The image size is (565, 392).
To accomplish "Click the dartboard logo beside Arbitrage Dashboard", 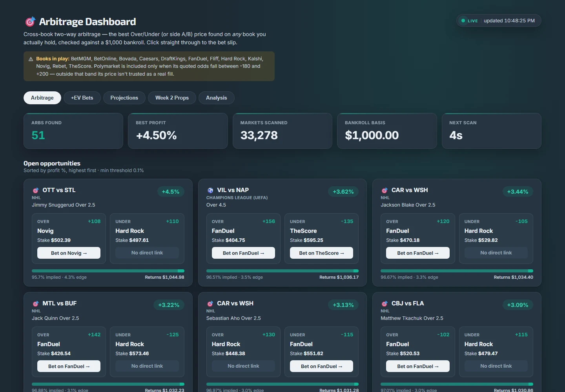I will [30, 22].
